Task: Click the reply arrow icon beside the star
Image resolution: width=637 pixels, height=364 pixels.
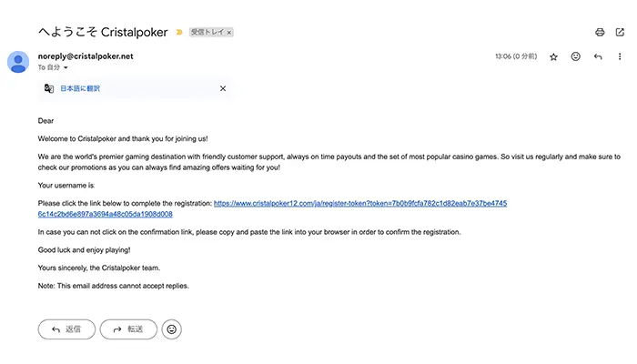Action: pos(598,56)
